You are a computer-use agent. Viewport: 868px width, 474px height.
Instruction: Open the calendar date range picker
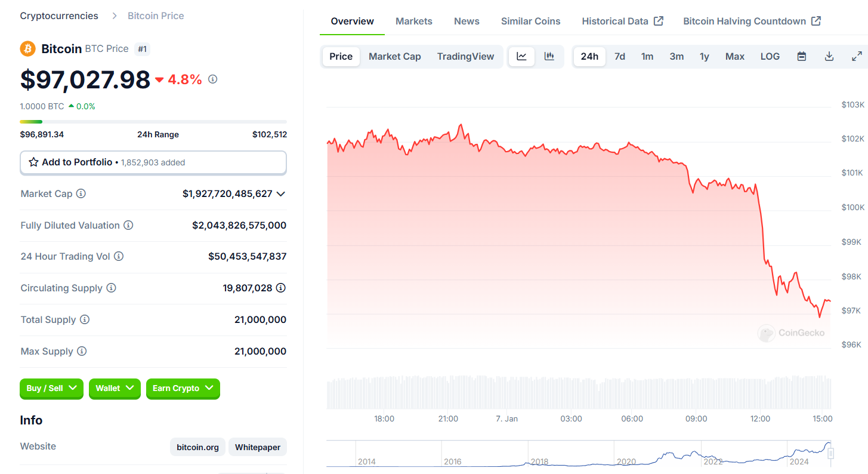[802, 57]
